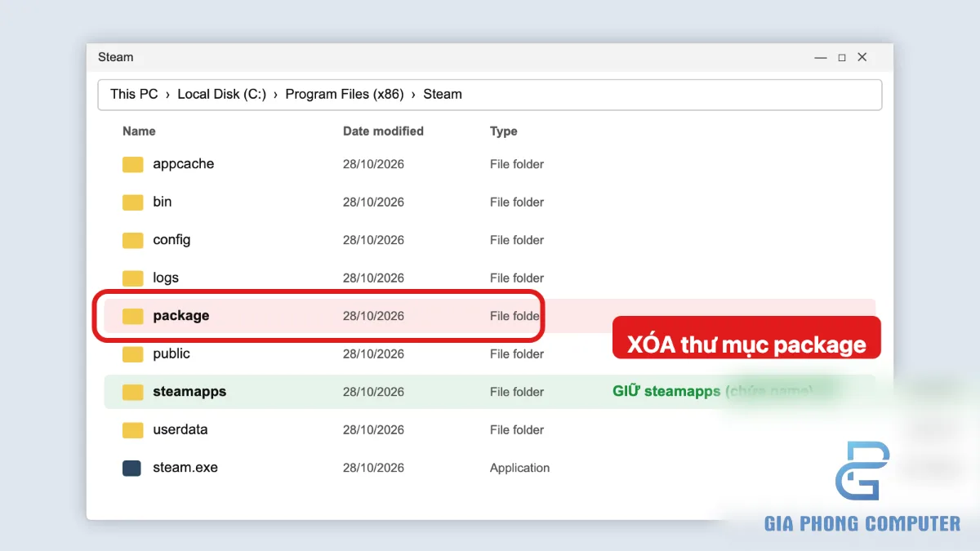Click the date modified of steam.exe

(x=373, y=468)
